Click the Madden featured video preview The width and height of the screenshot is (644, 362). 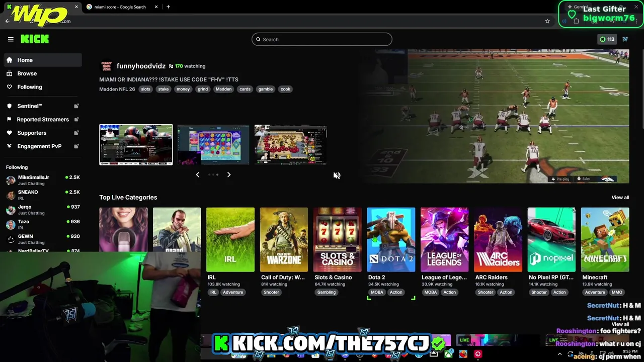(493, 116)
